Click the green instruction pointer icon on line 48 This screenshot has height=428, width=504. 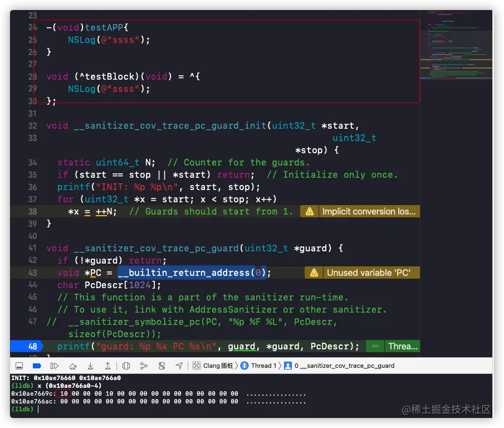[375, 346]
